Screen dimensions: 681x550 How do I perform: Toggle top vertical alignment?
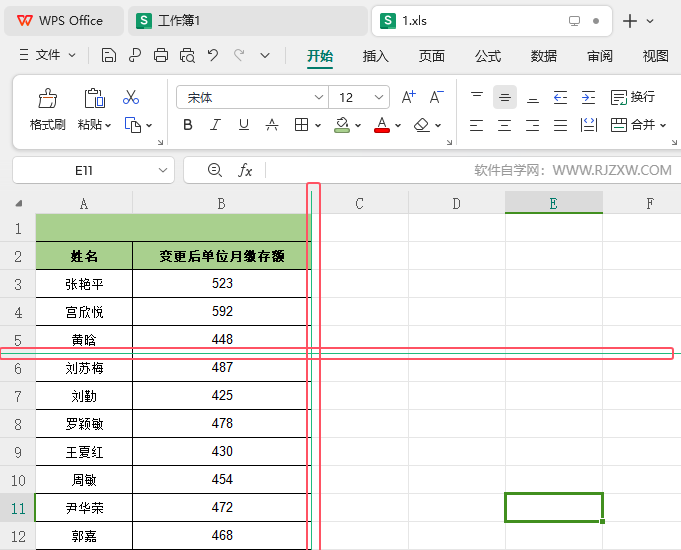[x=477, y=96]
